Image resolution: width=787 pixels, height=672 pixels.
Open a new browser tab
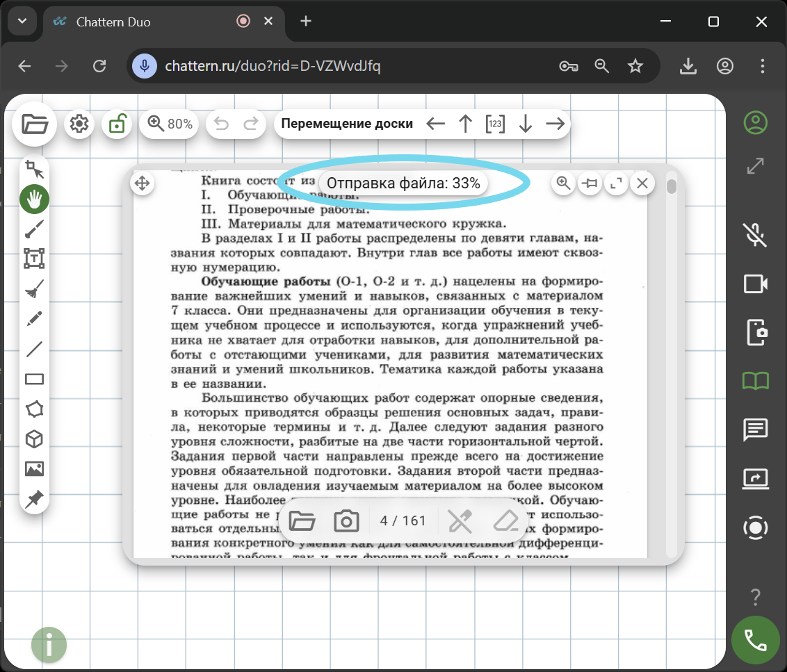pyautogui.click(x=306, y=22)
